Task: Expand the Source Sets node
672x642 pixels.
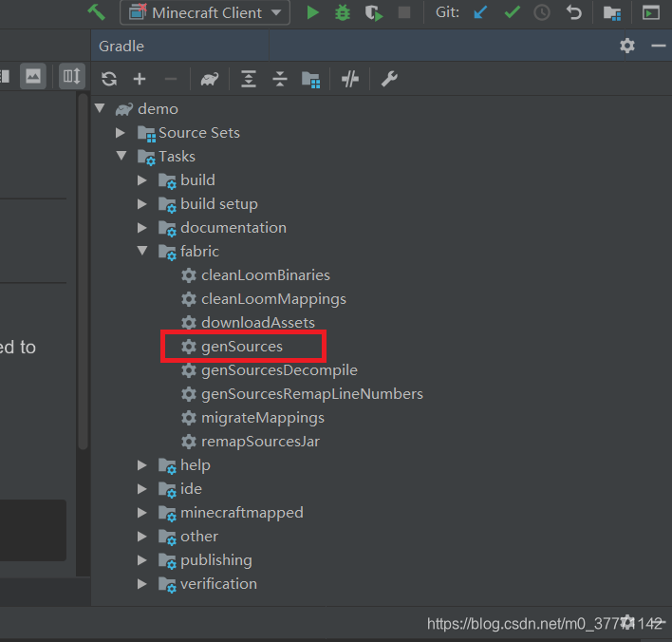Action: tap(120, 133)
